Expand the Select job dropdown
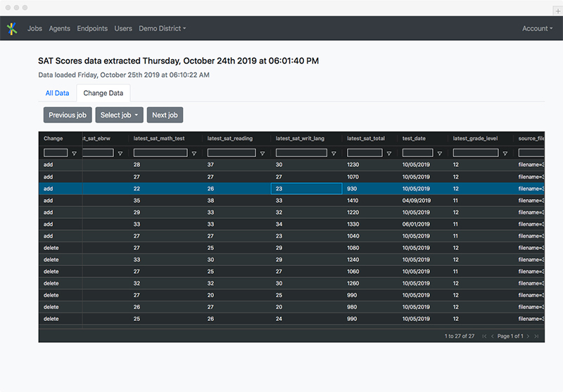Image resolution: width=563 pixels, height=392 pixels. pos(119,115)
